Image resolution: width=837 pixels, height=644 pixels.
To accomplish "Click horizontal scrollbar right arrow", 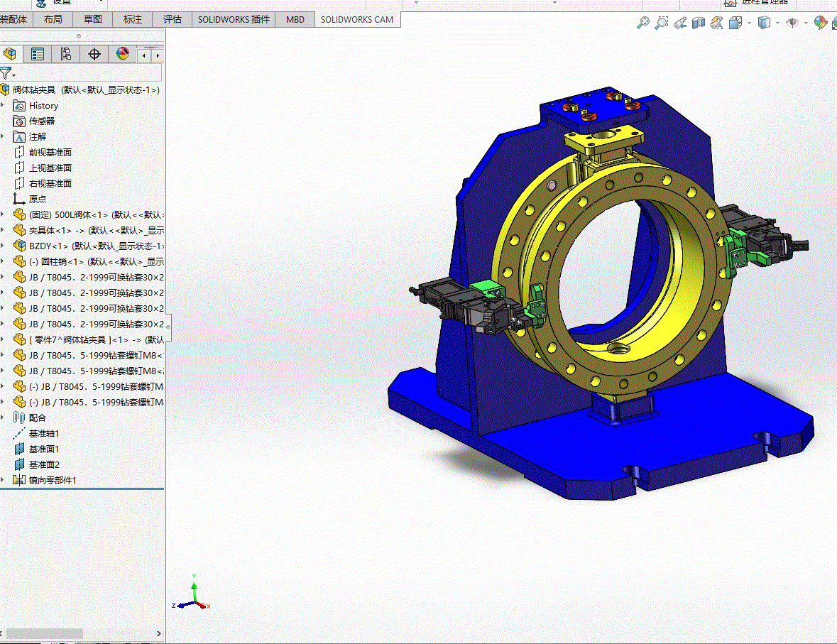I will [x=158, y=633].
